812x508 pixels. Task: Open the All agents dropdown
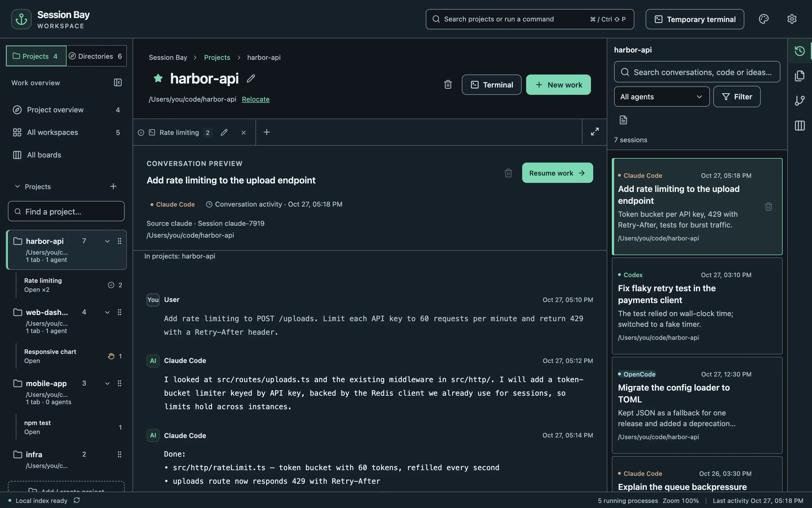[x=661, y=97]
